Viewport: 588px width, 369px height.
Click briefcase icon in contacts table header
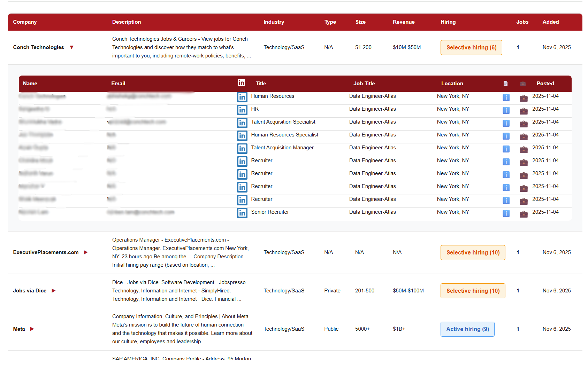523,84
